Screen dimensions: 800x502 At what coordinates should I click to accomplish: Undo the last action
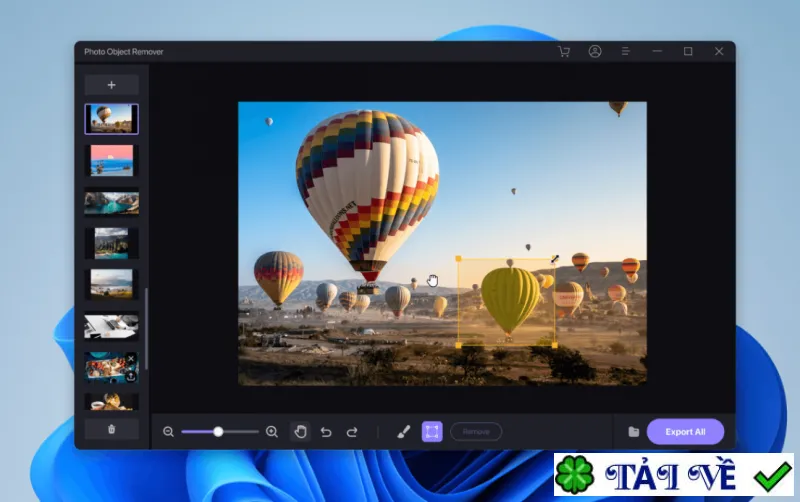326,432
